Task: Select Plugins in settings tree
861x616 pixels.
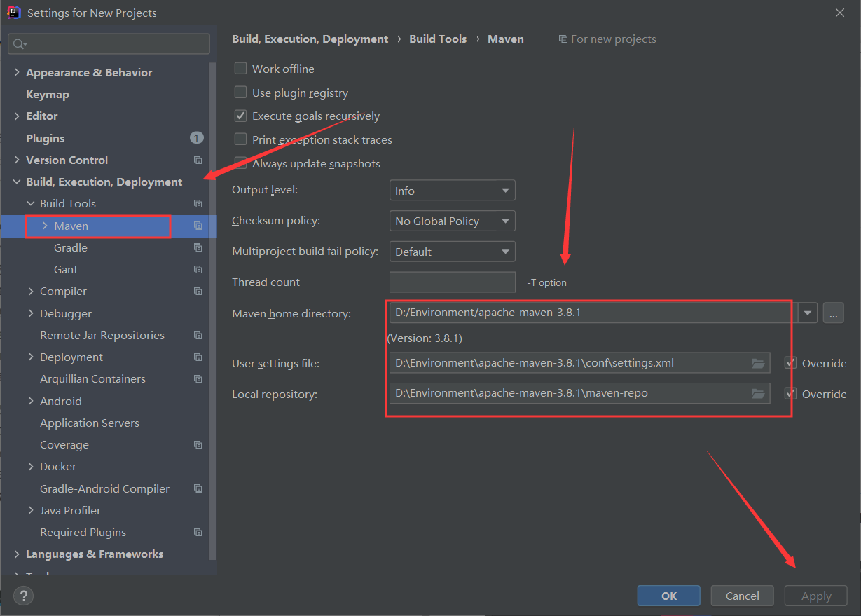Action: 46,138
